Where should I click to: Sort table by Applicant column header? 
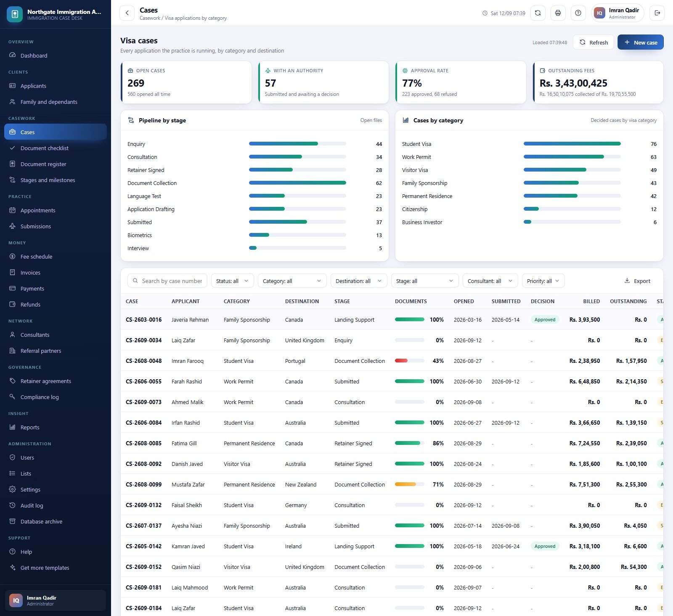(x=185, y=301)
